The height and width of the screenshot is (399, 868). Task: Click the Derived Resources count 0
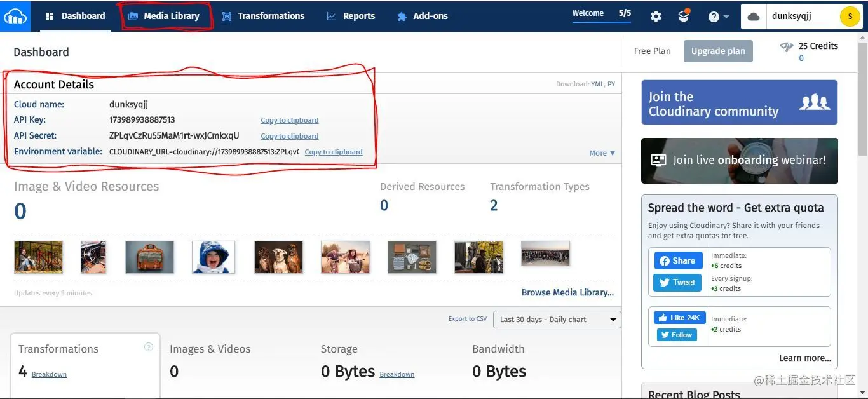(384, 205)
